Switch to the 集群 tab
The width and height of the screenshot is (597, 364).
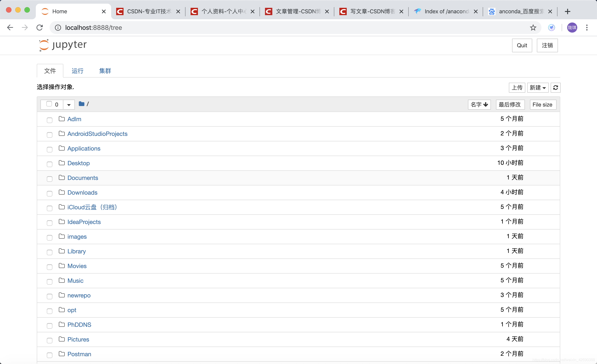click(105, 71)
